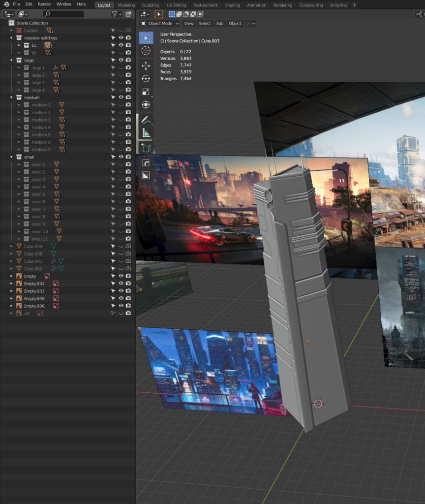
Task: Open the Add menu in the viewport header
Action: click(219, 24)
